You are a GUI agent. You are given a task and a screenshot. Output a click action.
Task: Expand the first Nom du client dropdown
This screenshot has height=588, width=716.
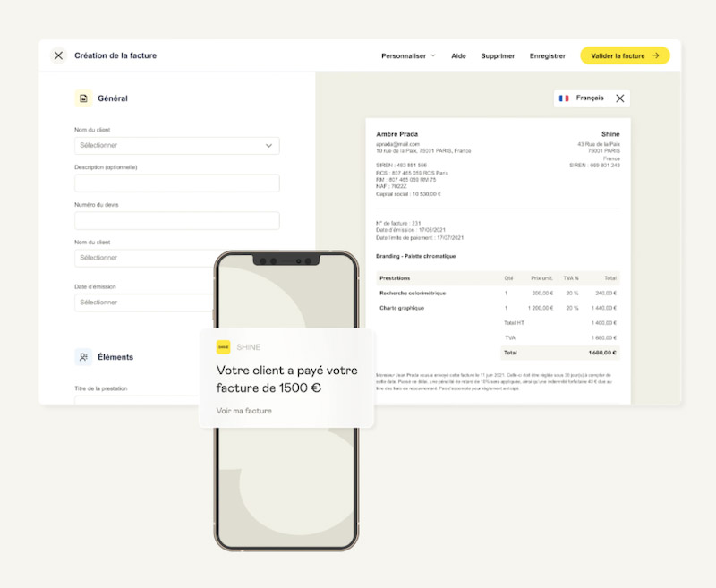coord(176,146)
